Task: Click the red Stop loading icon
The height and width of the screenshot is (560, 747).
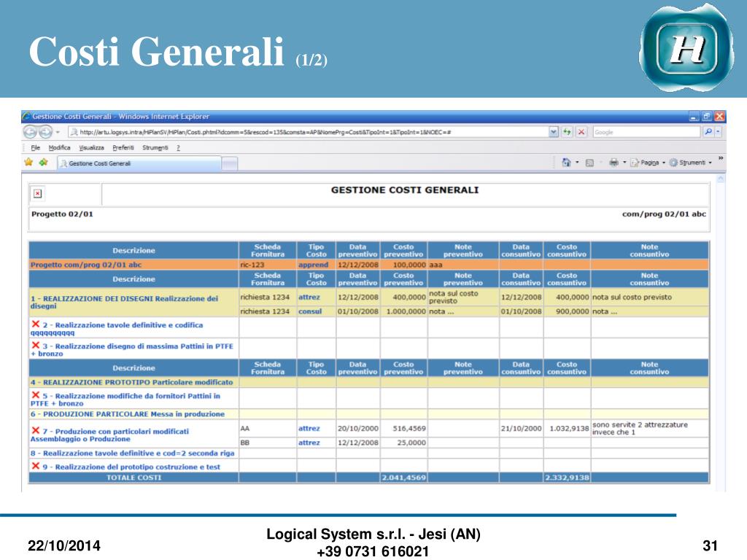Action: pos(581,132)
